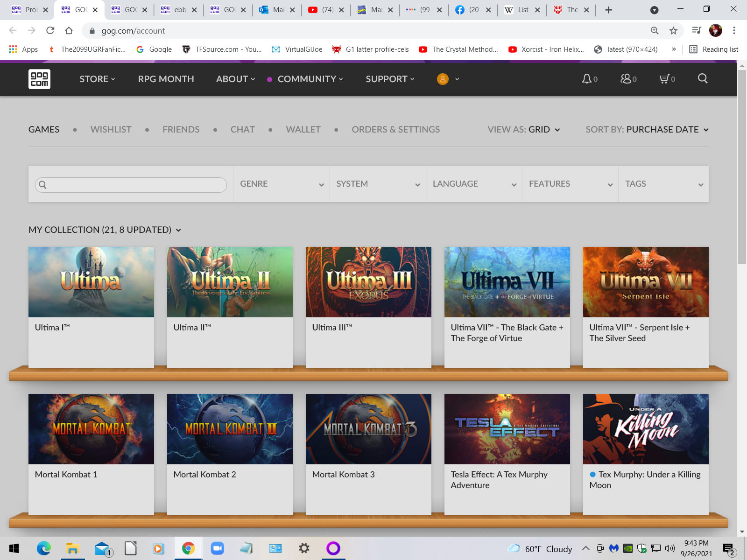
Task: Open the Chrome three-dot menu
Action: [x=734, y=30]
